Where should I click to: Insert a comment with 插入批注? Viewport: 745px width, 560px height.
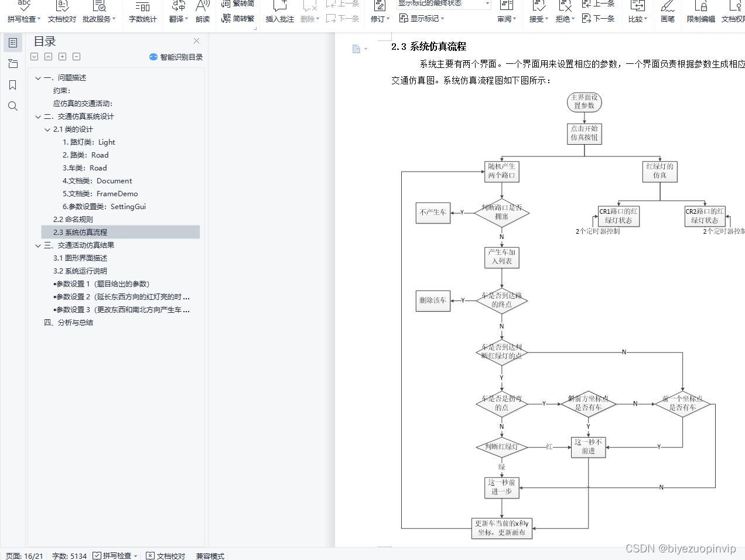279,12
